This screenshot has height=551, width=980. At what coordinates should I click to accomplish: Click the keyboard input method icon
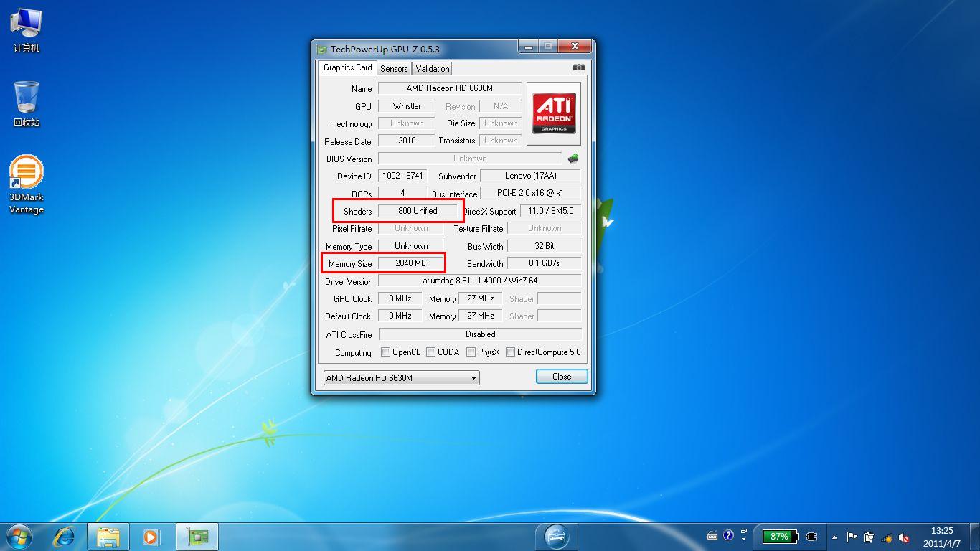coord(712,536)
